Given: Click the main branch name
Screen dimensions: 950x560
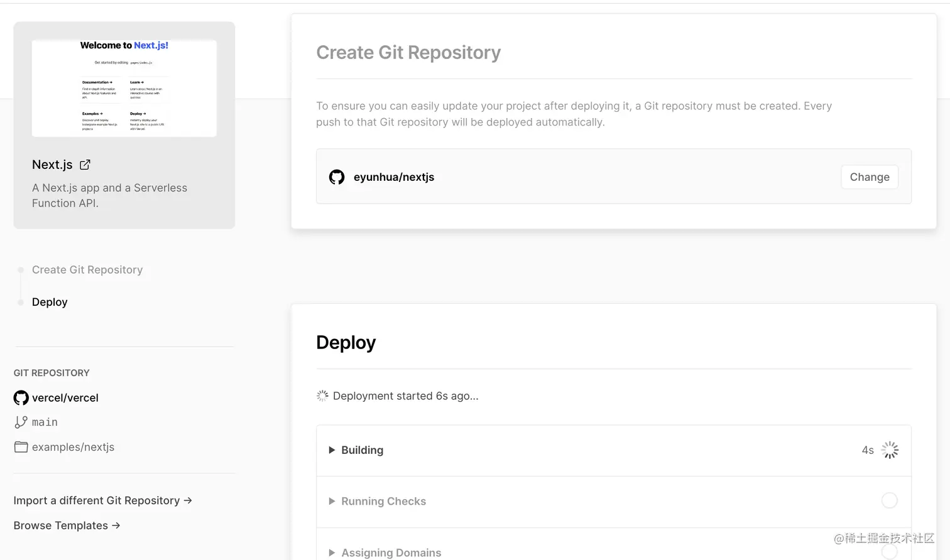Looking at the screenshot, I should click(x=45, y=422).
